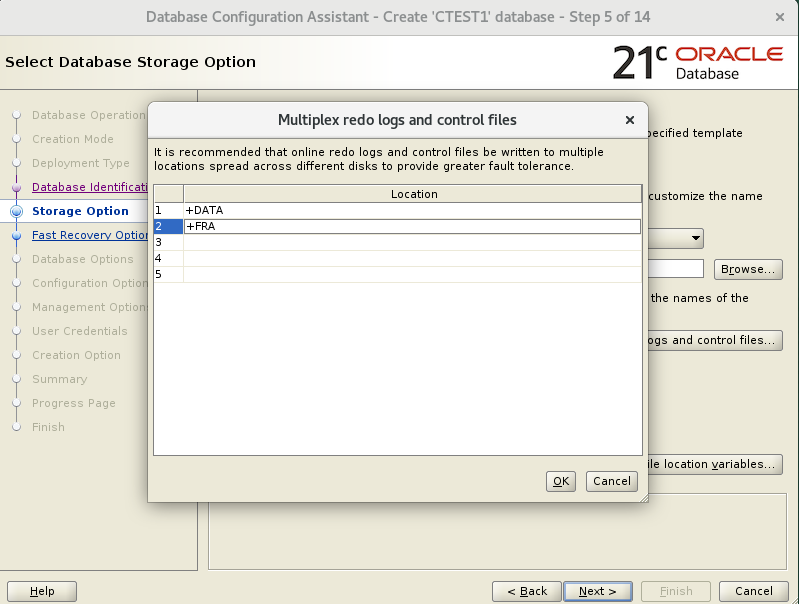This screenshot has width=799, height=604.
Task: Select row header number 5
Action: point(168,274)
